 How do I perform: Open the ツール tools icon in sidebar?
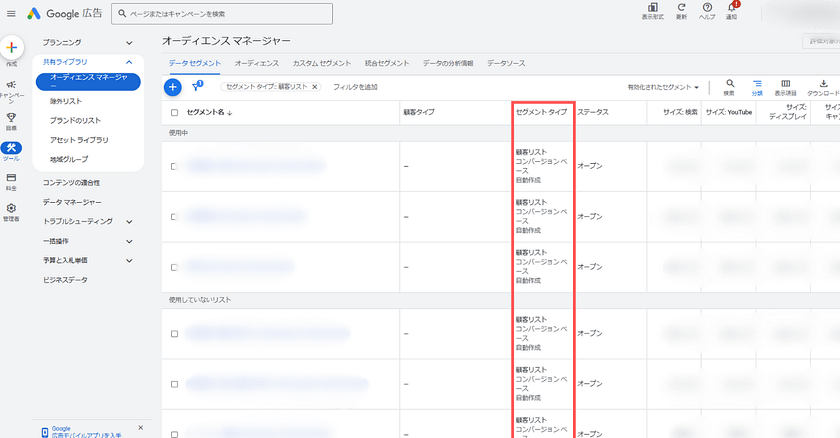click(x=12, y=149)
